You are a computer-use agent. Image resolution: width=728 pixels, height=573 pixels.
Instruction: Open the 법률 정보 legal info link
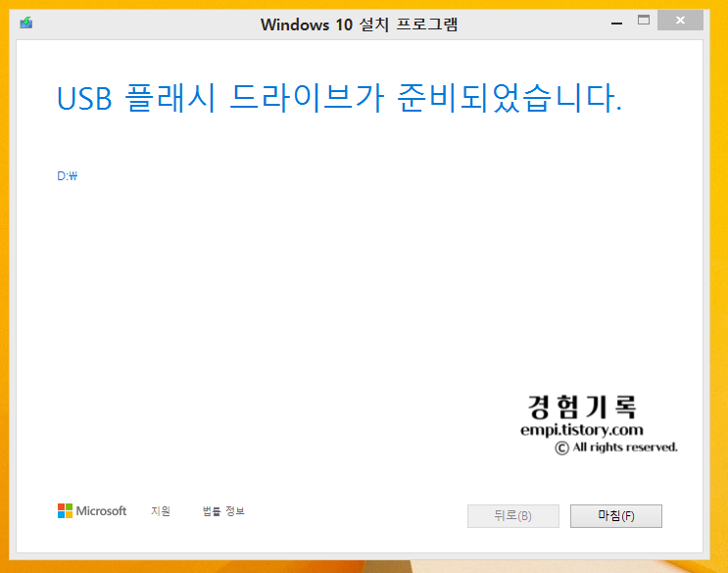tap(223, 511)
